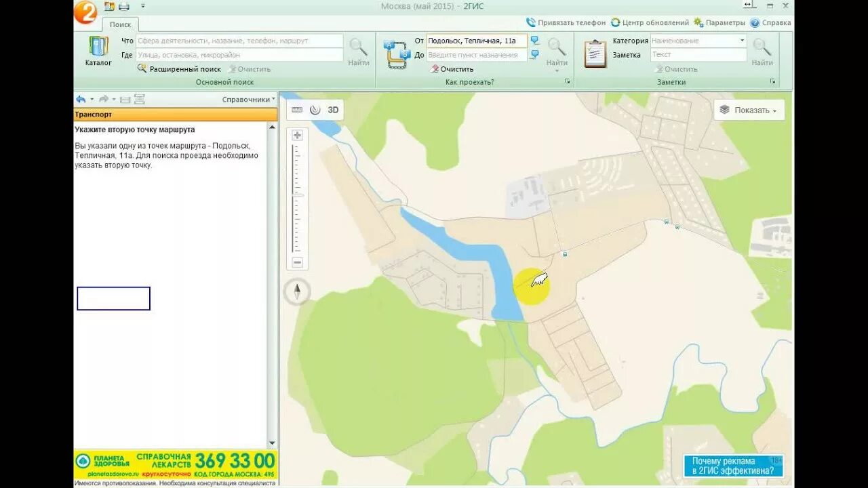The height and width of the screenshot is (488, 868).
Task: Open the Как проехать group dialog launcher
Action: pos(568,82)
